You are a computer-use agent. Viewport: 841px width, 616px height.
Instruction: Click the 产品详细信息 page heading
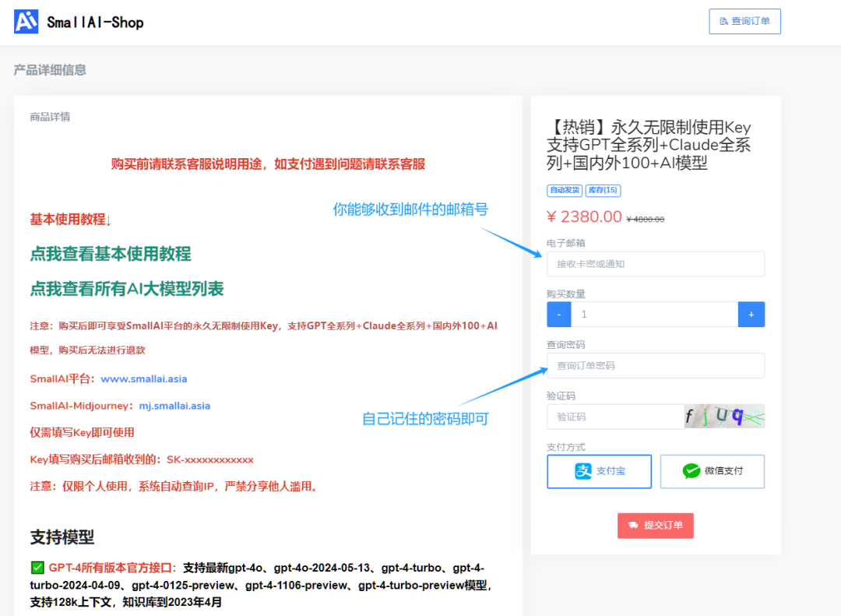click(50, 70)
